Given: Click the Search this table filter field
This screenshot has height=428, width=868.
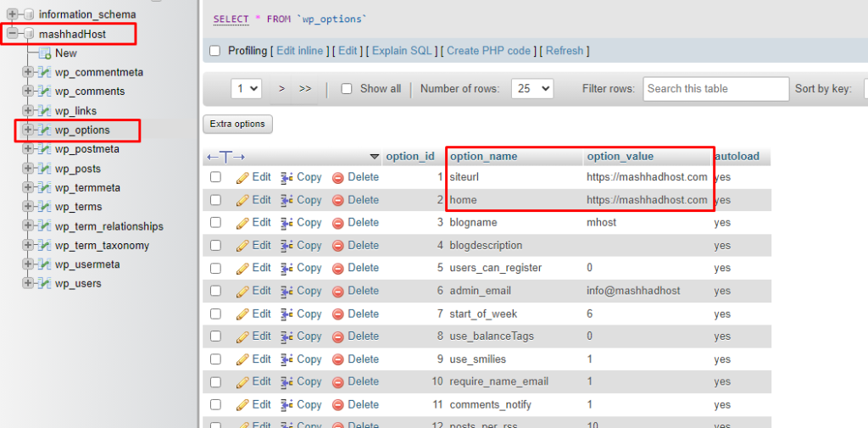Looking at the screenshot, I should click(716, 89).
